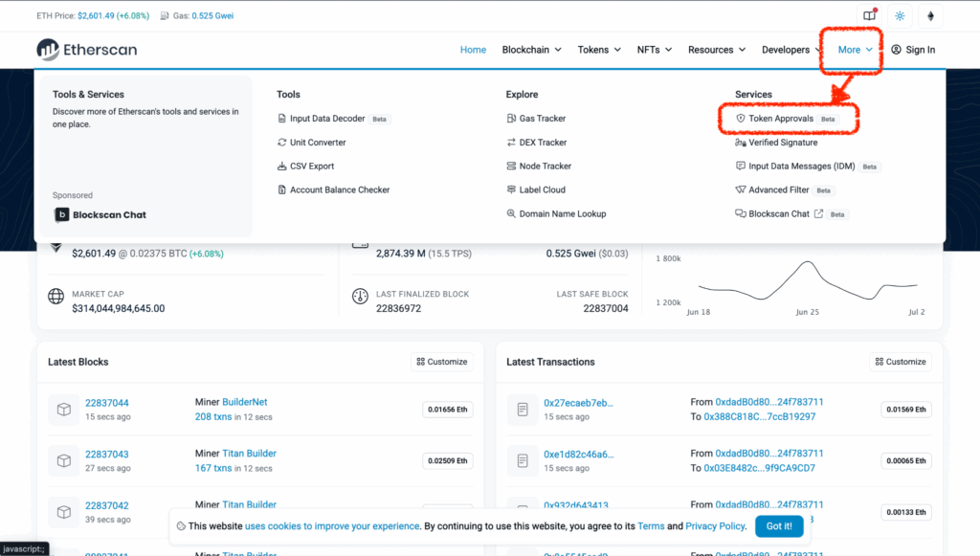The height and width of the screenshot is (556, 980).
Task: Open the Privacy Policy link
Action: pos(715,526)
